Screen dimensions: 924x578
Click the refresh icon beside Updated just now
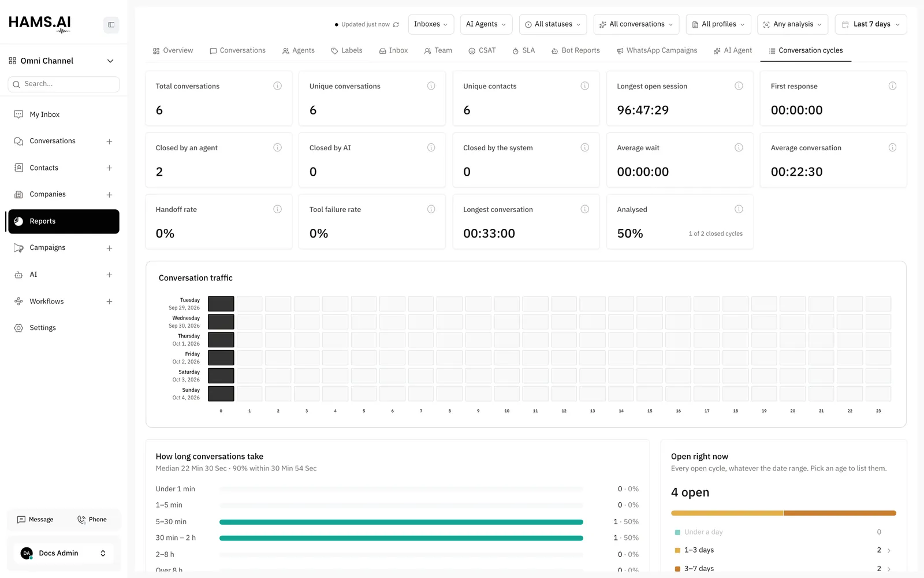[396, 24]
